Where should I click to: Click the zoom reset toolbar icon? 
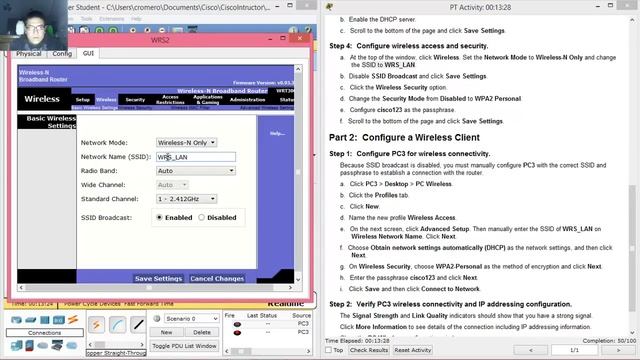click(x=147, y=30)
